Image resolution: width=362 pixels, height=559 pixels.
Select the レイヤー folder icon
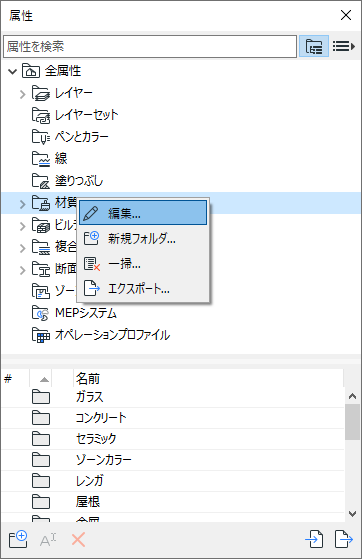(x=41, y=93)
